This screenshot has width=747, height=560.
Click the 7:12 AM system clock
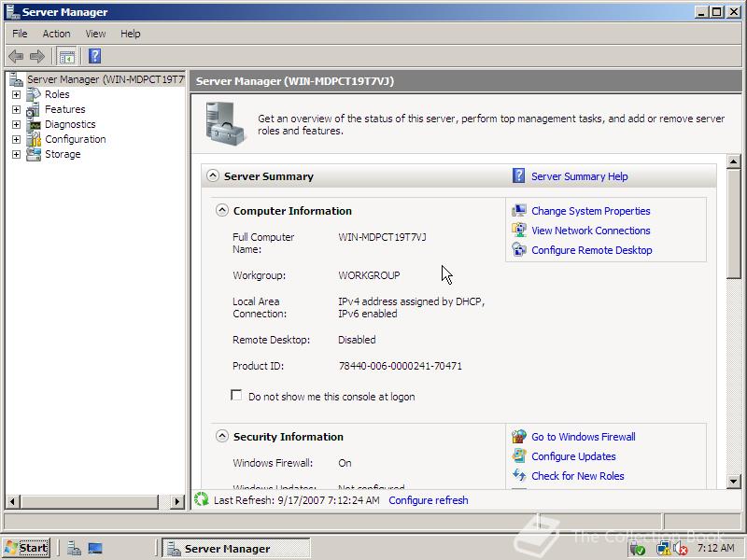(x=715, y=548)
